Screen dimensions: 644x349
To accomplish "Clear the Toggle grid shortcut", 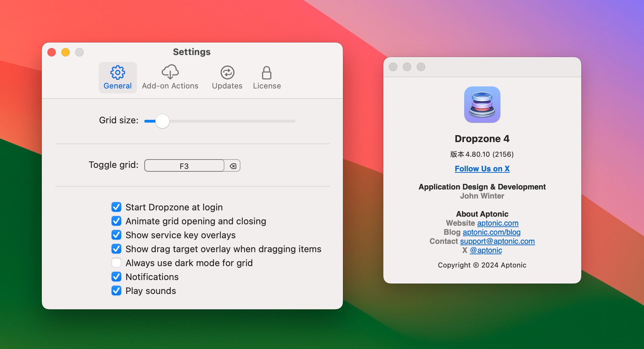I will [233, 166].
